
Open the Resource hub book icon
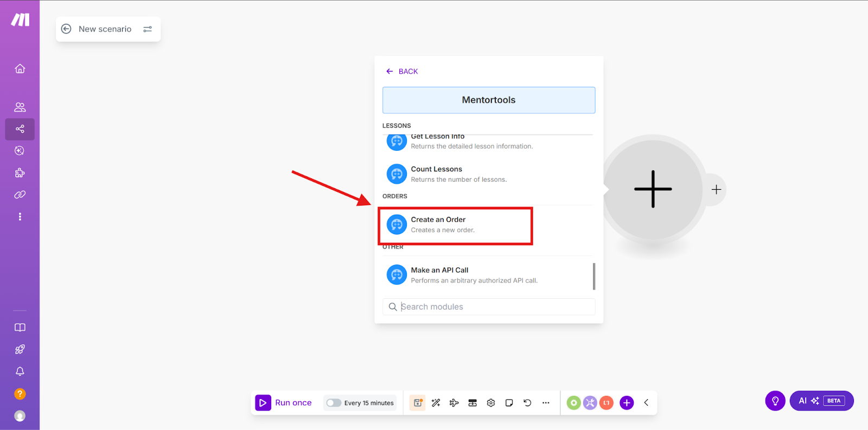coord(20,328)
